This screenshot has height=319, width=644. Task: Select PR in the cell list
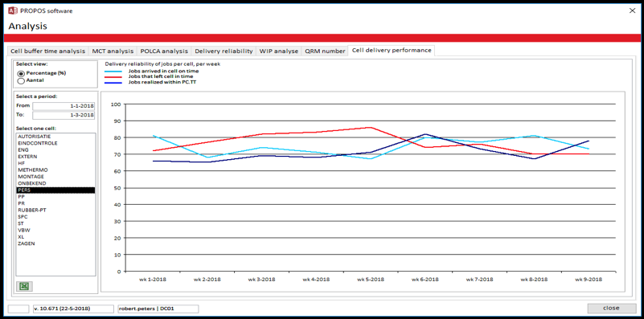click(55, 203)
